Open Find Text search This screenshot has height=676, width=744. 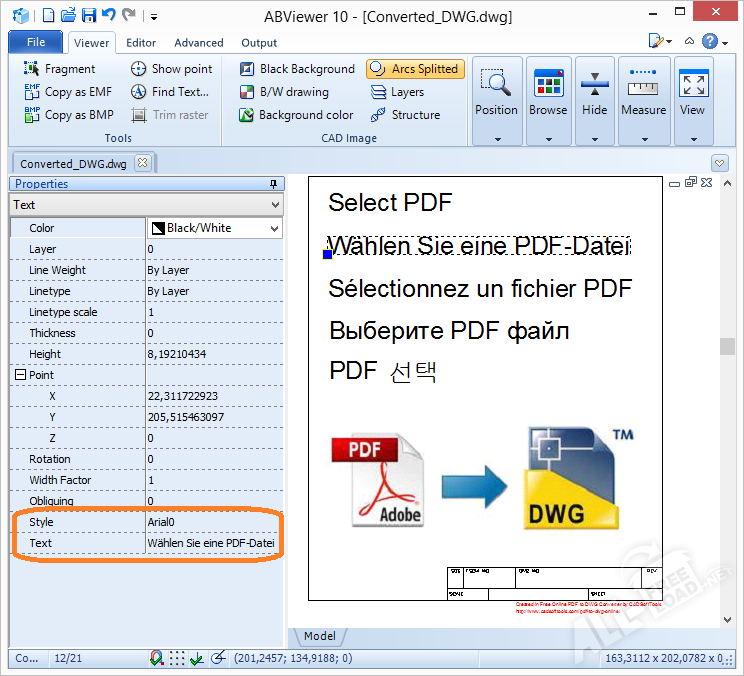pyautogui.click(x=169, y=92)
